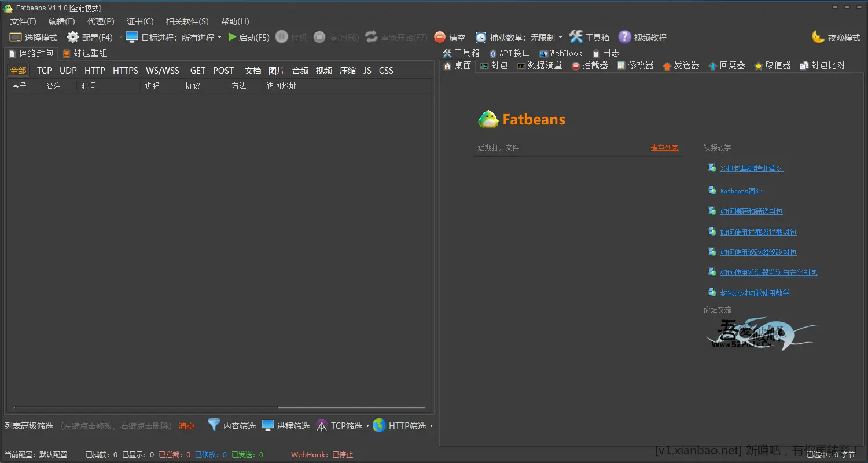868x463 pixels.
Task: Filter the packet list by HTTPS
Action: pyautogui.click(x=125, y=71)
